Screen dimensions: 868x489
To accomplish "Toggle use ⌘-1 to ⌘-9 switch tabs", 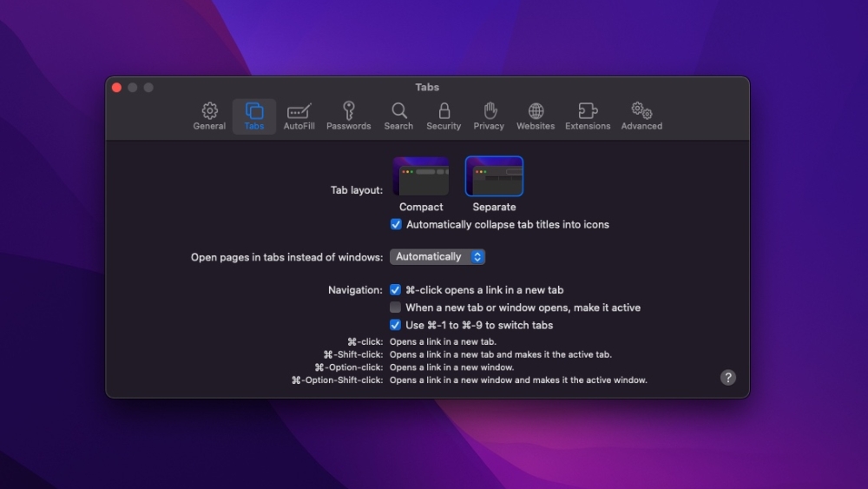I will pyautogui.click(x=395, y=325).
